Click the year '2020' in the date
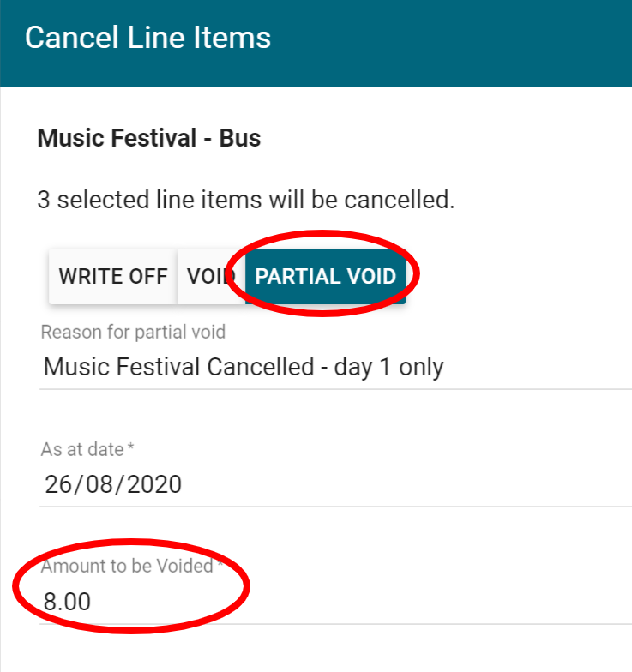Screen dimensions: 632x672 click(155, 484)
